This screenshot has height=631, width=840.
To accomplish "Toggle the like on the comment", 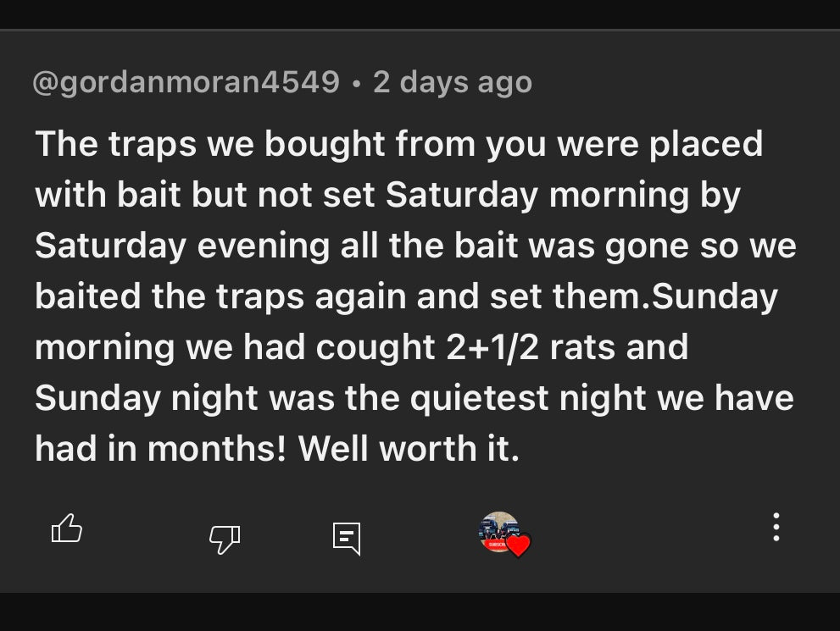I will tap(66, 528).
